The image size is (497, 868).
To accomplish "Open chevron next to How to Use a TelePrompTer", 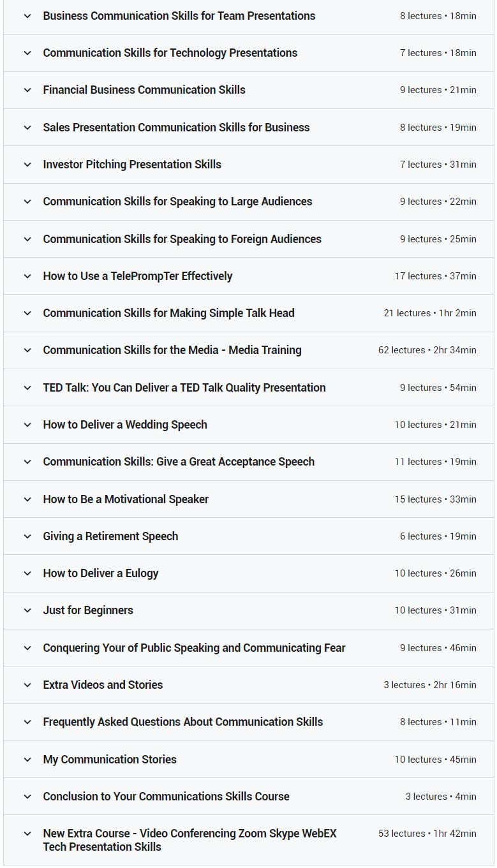I will click(27, 276).
